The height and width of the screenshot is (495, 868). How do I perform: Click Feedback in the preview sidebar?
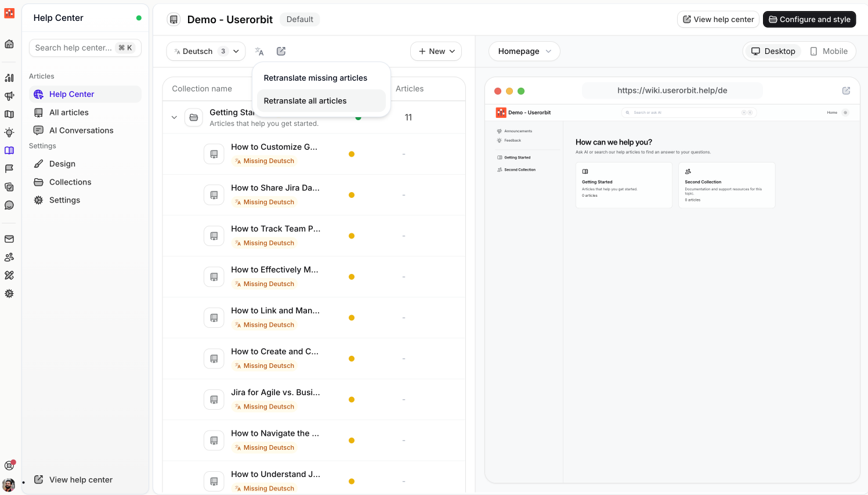point(509,140)
